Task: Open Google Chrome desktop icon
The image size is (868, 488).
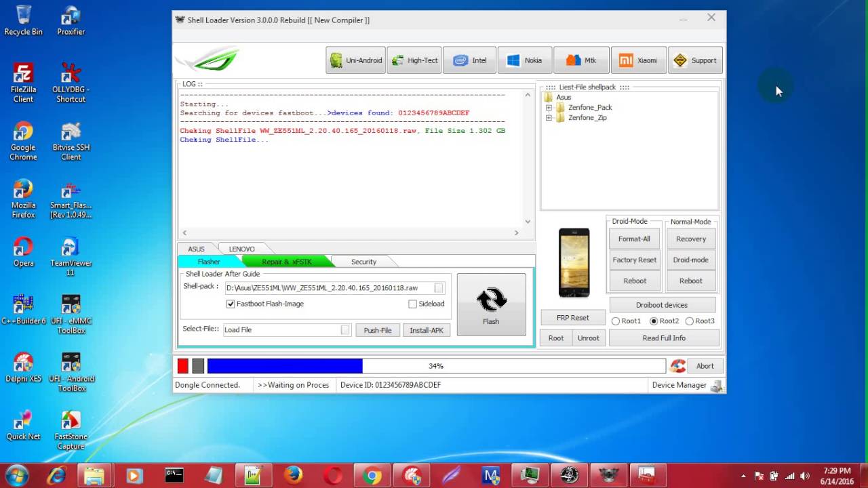Action: [23, 141]
